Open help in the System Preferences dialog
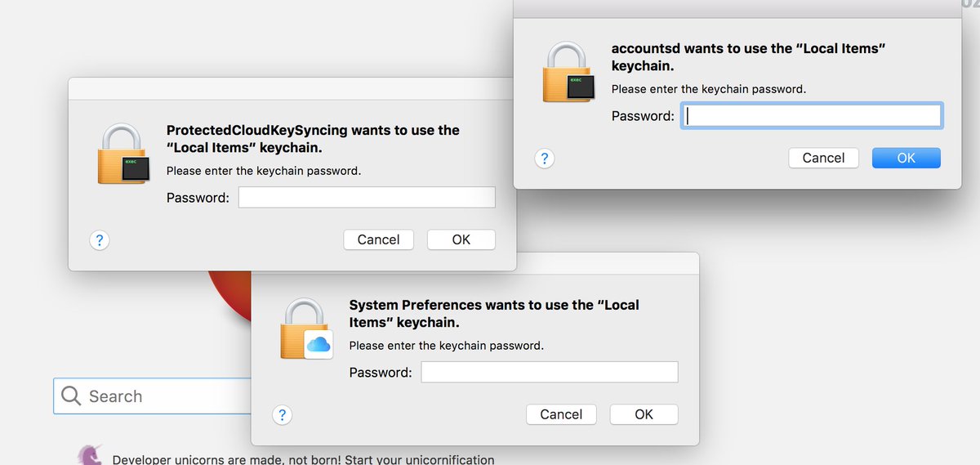Screen dimensions: 980x465 [x=282, y=415]
